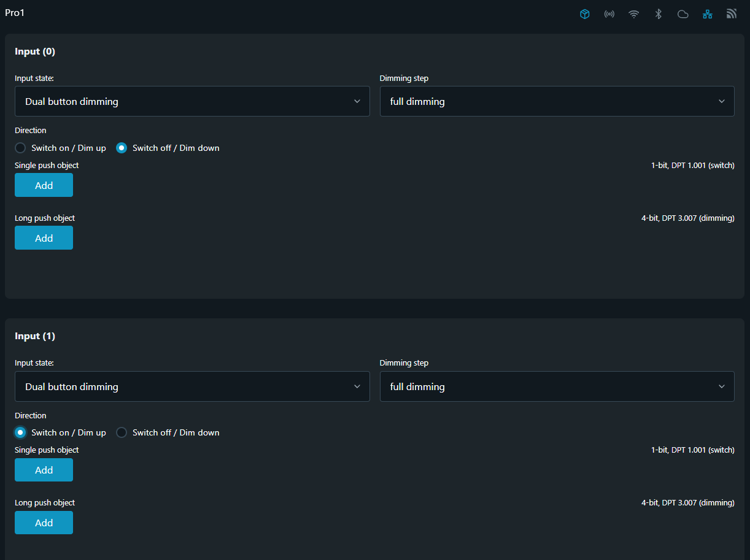The image size is (750, 560).
Task: Expand Dimming step dropdown for Input (0)
Action: [x=557, y=101]
